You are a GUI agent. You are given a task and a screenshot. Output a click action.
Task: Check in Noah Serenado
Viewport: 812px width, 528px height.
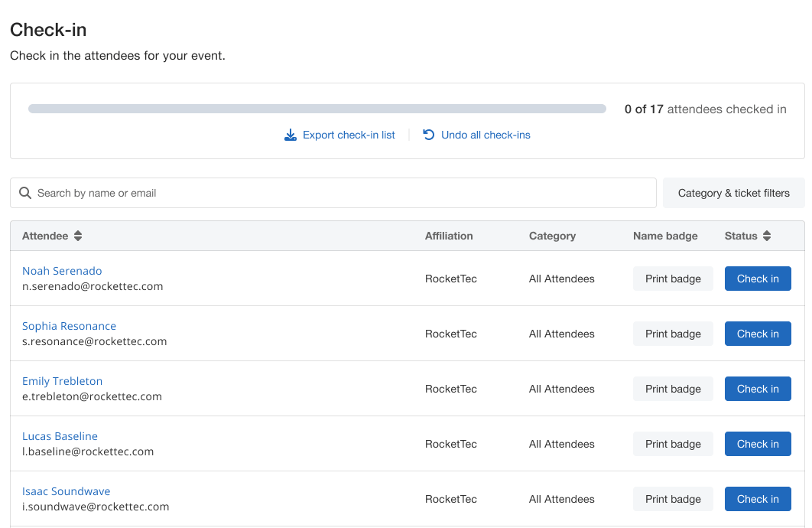[757, 279]
